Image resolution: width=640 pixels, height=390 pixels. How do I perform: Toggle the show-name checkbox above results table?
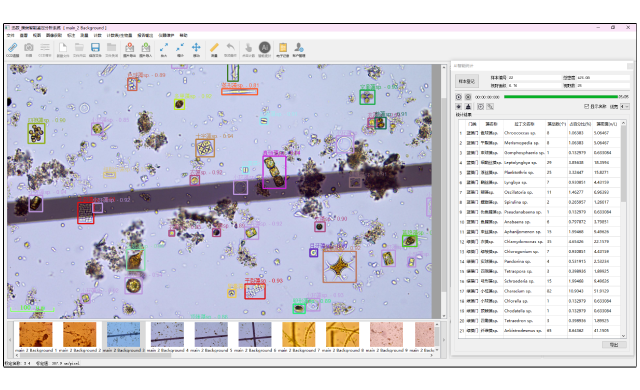pos(587,106)
